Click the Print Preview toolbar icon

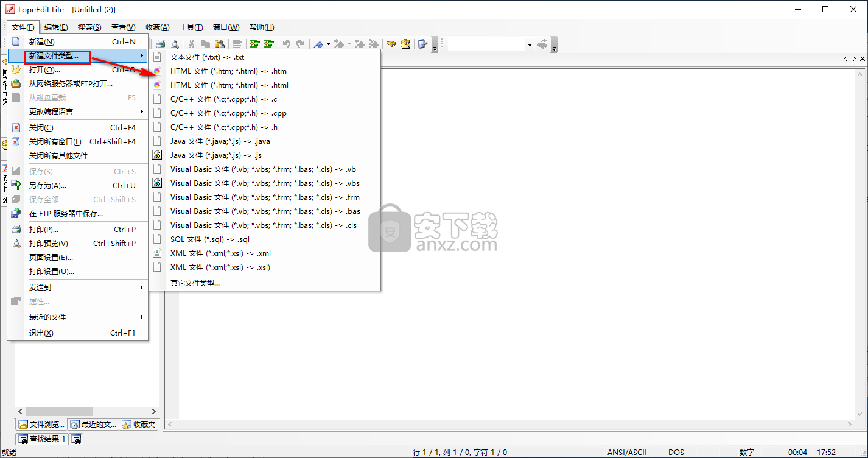[x=174, y=44]
